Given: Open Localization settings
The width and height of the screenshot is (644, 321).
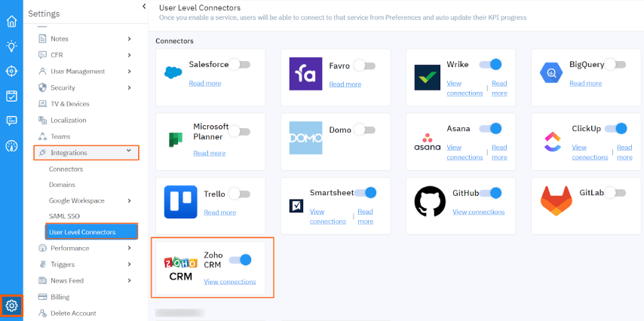Looking at the screenshot, I should tap(68, 121).
